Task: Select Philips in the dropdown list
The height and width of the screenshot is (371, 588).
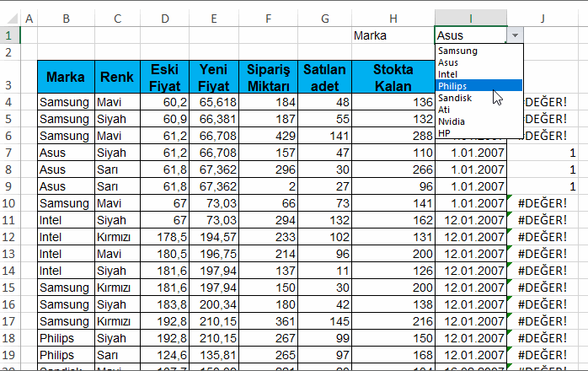Action: (x=478, y=86)
